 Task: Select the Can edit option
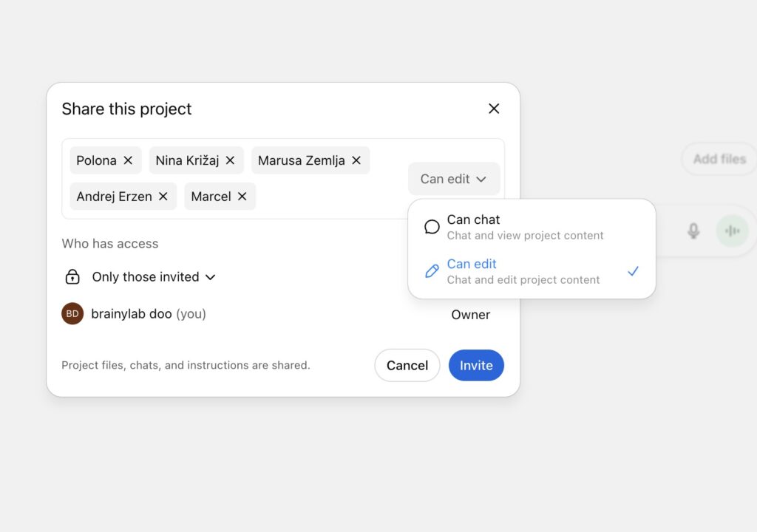525,271
